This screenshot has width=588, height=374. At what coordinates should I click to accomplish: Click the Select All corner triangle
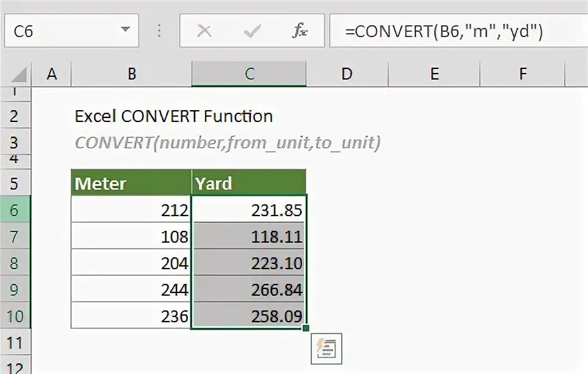pyautogui.click(x=19, y=74)
